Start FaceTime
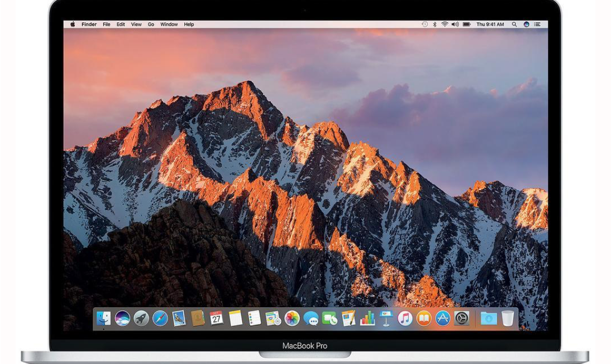 tap(329, 318)
